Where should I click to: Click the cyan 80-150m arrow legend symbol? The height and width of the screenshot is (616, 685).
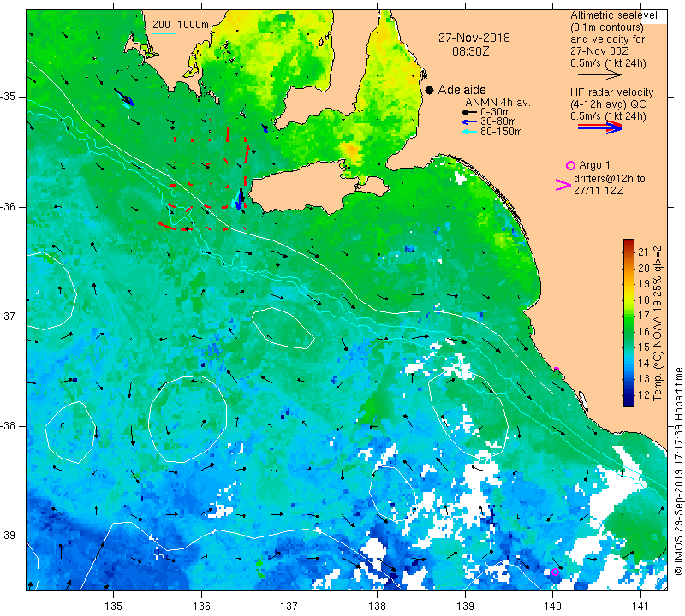(x=468, y=132)
